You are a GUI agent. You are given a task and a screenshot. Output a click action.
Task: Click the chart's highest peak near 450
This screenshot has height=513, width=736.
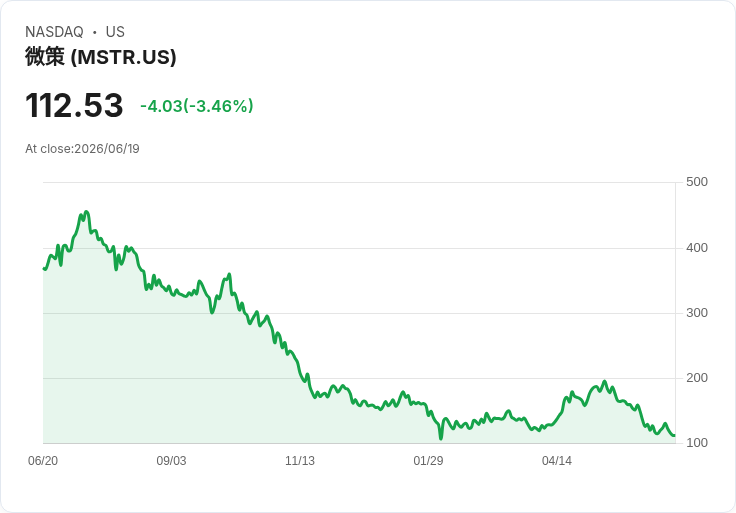(86, 212)
